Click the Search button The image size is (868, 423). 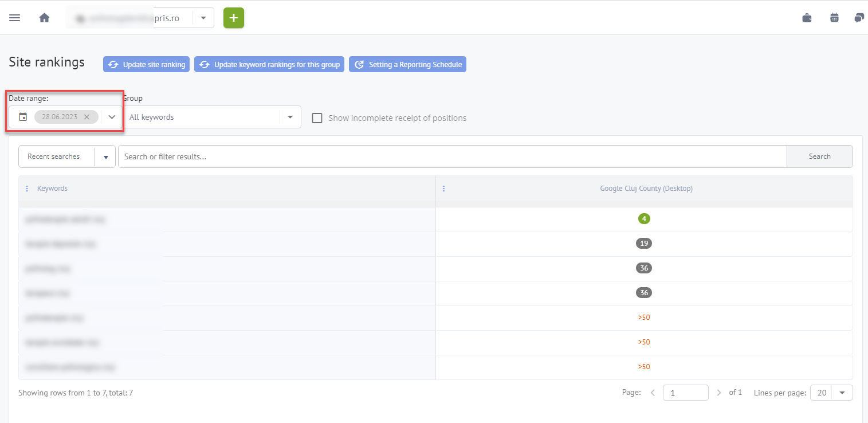[819, 156]
